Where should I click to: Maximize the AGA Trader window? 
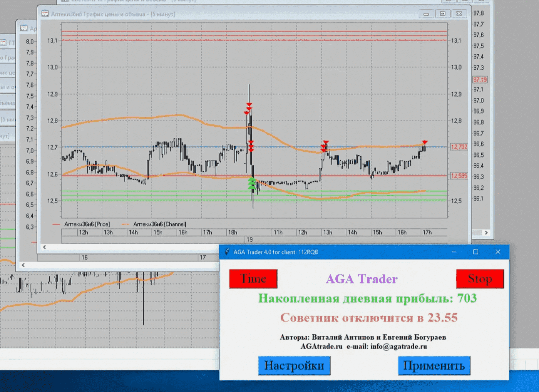point(475,252)
